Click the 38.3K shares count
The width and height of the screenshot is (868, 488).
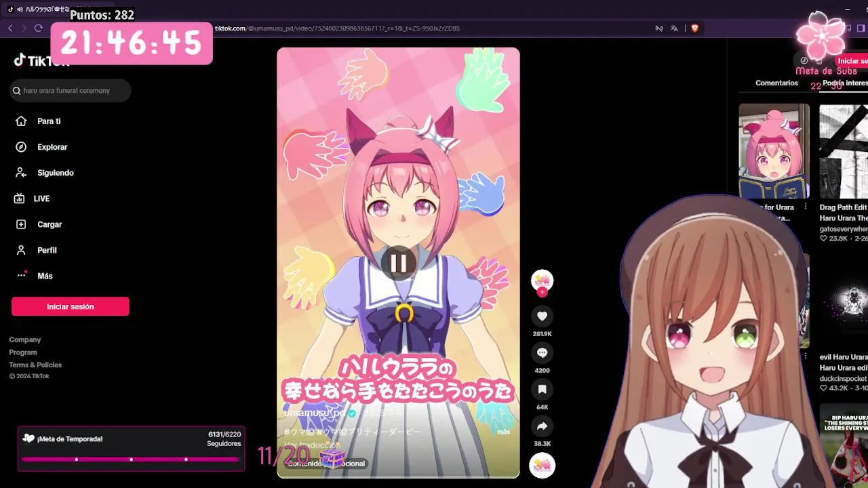(542, 444)
